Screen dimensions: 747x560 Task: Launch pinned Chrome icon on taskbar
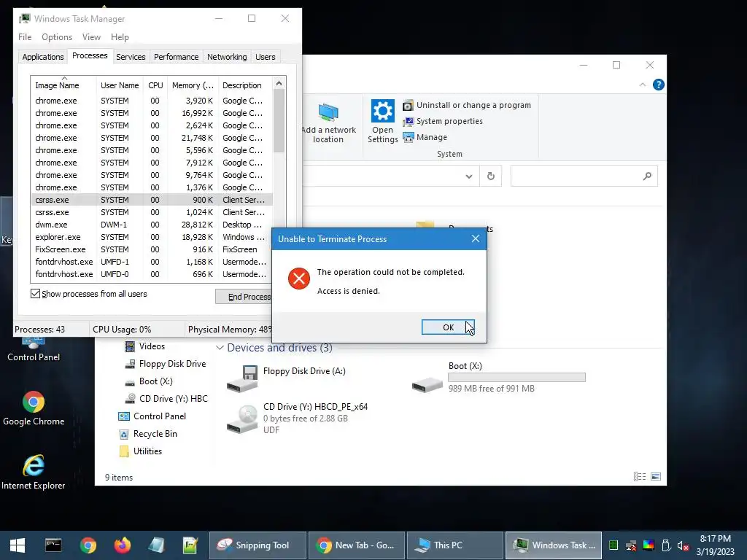(x=88, y=545)
